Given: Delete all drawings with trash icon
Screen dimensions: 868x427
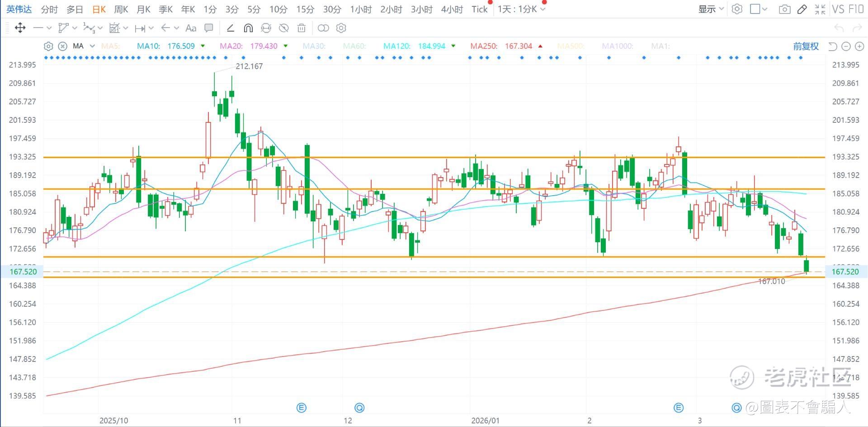Looking at the screenshot, I should click(302, 28).
